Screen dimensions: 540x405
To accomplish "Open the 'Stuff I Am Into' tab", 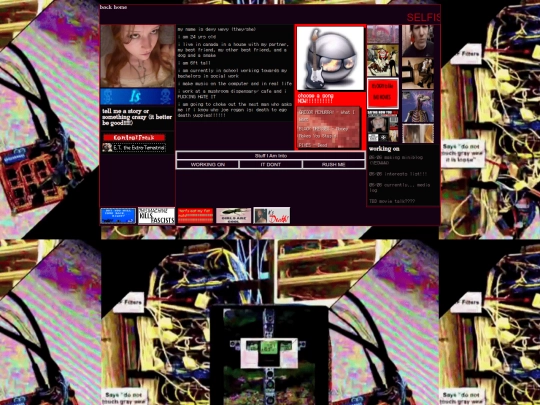I will click(271, 156).
